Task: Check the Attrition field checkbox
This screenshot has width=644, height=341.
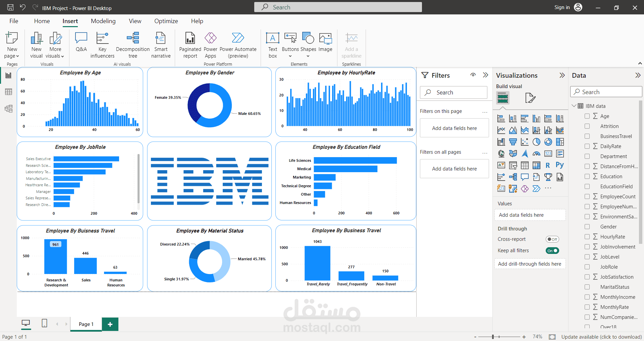Action: pos(587,126)
